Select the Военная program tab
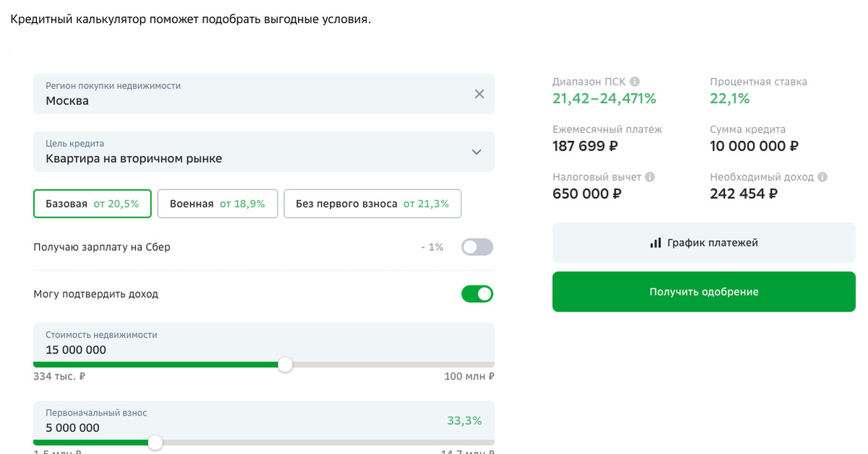This screenshot has width=868, height=454. [x=217, y=204]
